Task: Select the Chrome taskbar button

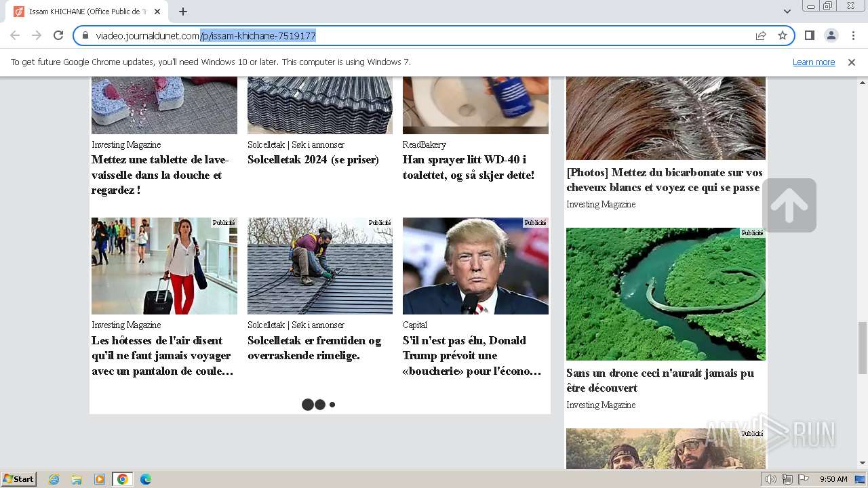Action: click(x=123, y=479)
